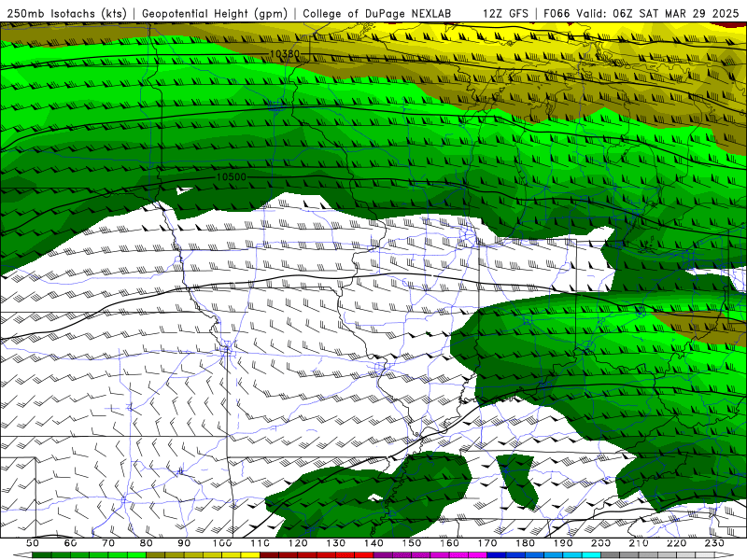Click the 140 value on the color scale
Image resolution: width=747 pixels, height=560 pixels.
pyautogui.click(x=374, y=543)
